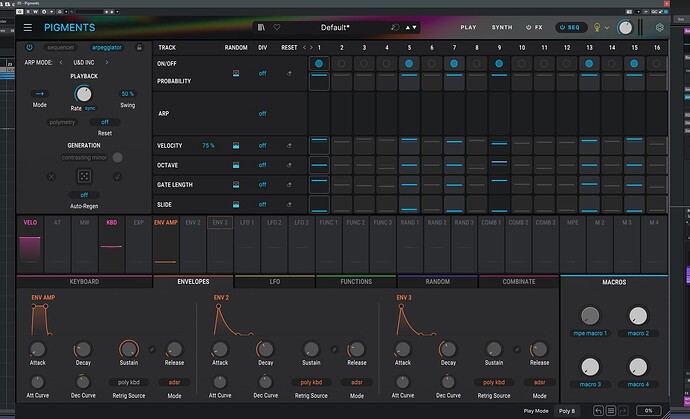This screenshot has height=419, width=690.
Task: Click the Gate Length track reset arrow icon
Action: (x=289, y=185)
